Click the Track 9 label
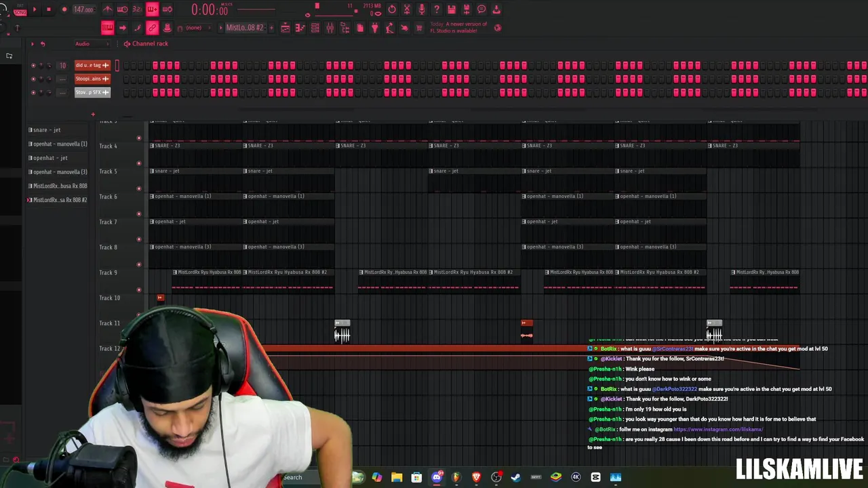Image resolution: width=868 pixels, height=488 pixels. click(x=108, y=272)
